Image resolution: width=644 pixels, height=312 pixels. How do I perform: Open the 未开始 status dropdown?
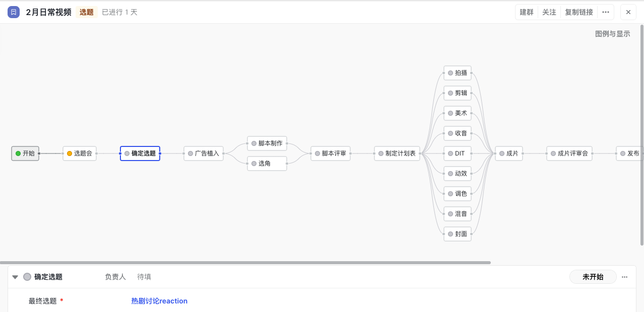tap(593, 277)
